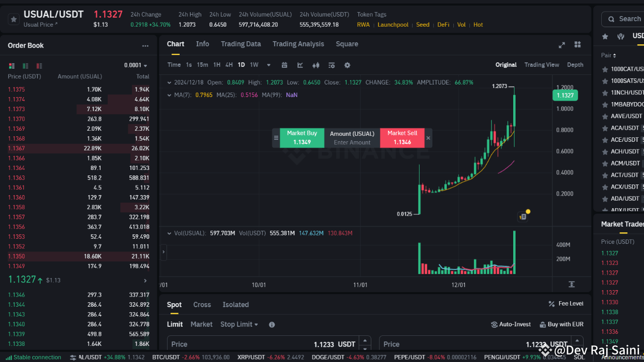Click the grid layout icon beside fullscreen
The image size is (644, 362).
coord(577,44)
